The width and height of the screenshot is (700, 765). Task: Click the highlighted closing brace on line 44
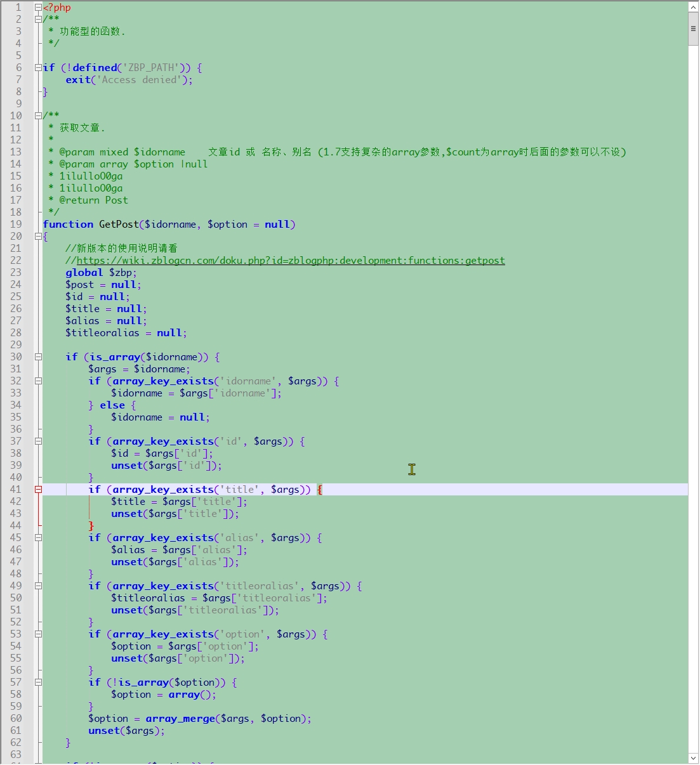pyautogui.click(x=91, y=526)
